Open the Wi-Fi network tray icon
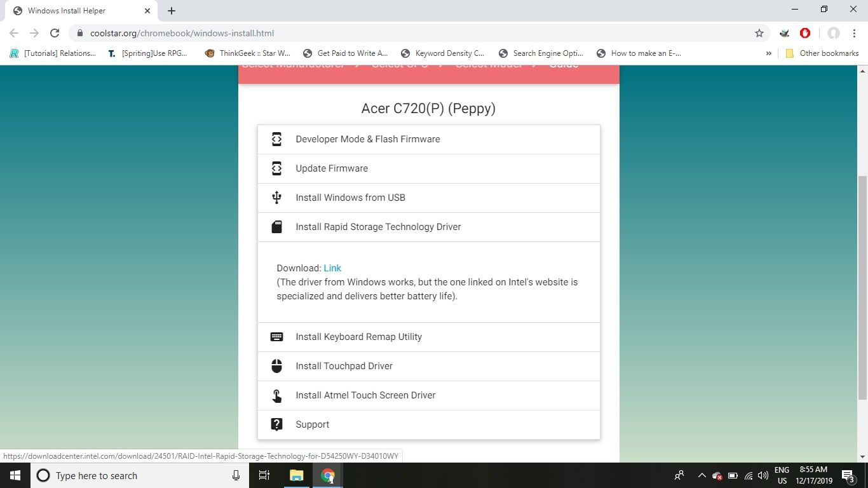 tap(749, 475)
